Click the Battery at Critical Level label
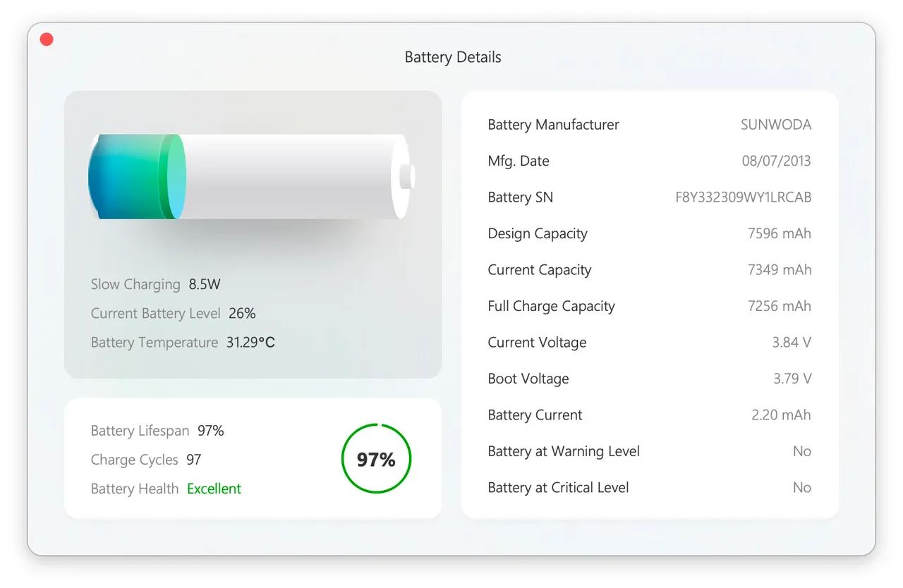The height and width of the screenshot is (588, 903). (558, 488)
